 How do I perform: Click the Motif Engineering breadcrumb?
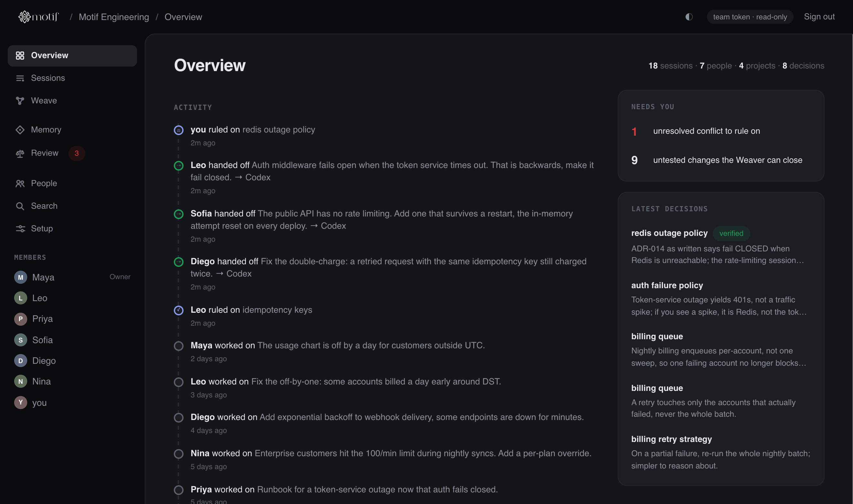(x=114, y=17)
